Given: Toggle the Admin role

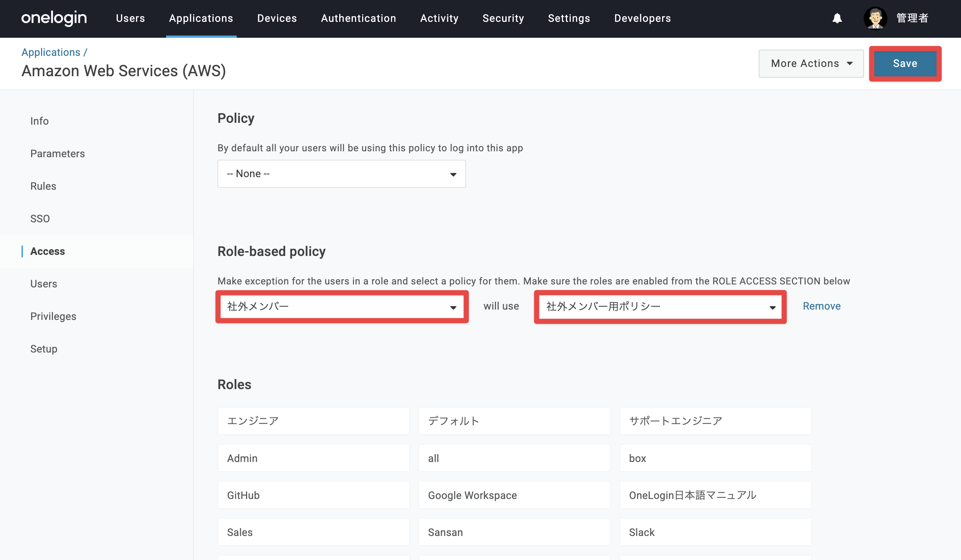Looking at the screenshot, I should [x=313, y=458].
